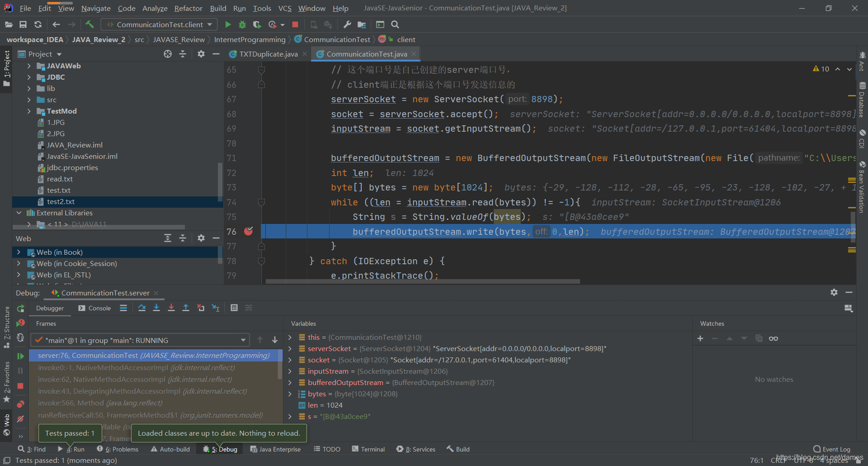Expand the serverSocket variable
868x466 pixels.
(290, 348)
